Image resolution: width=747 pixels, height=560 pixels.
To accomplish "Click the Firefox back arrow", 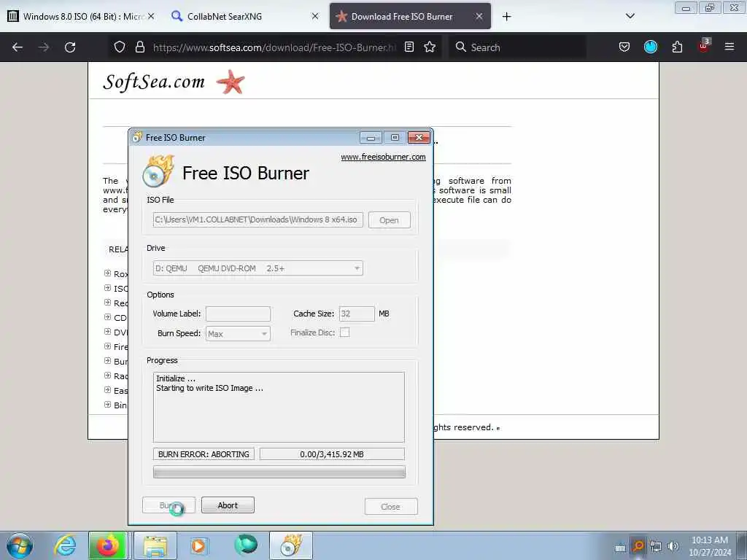I will click(18, 47).
